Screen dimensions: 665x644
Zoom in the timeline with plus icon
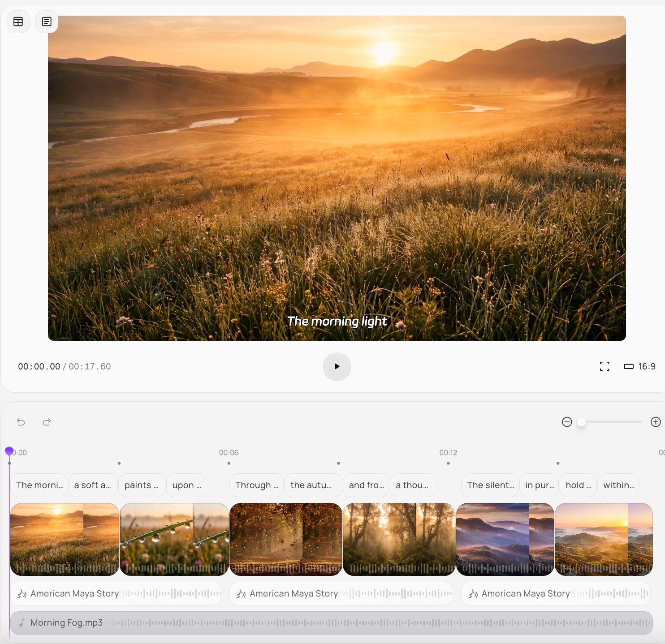click(656, 422)
